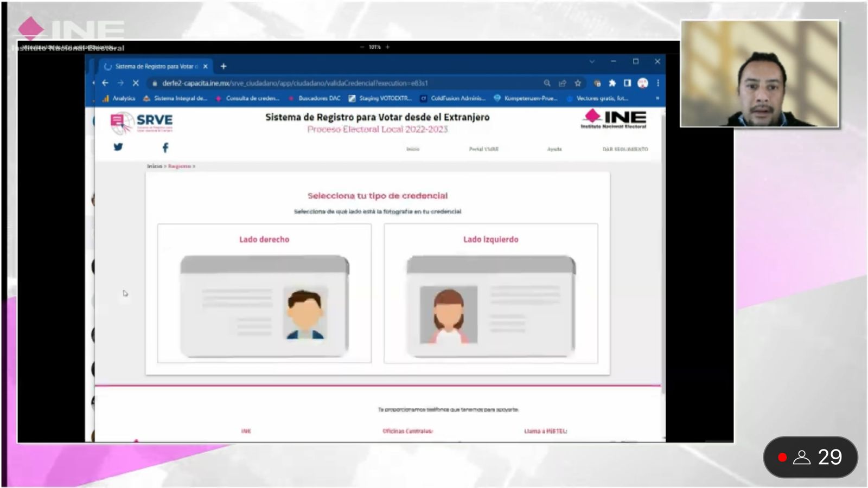Click the Inicio breadcrumb link
The width and height of the screenshot is (868, 488).
154,166
